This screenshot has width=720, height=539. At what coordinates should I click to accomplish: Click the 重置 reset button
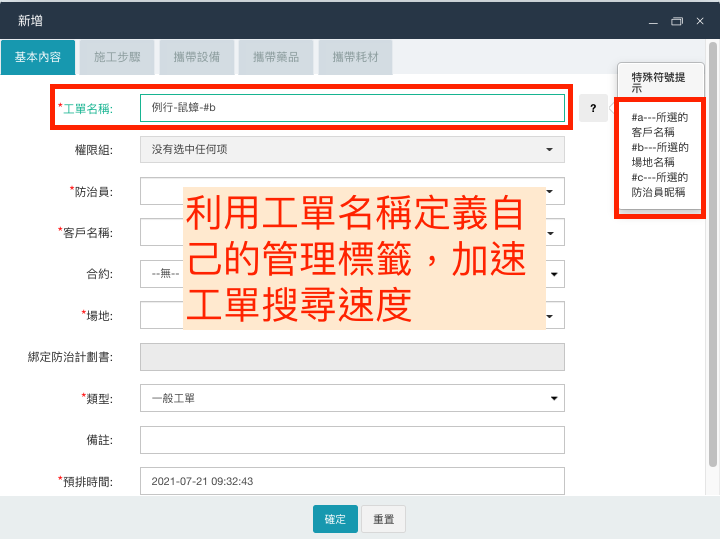pyautogui.click(x=383, y=519)
